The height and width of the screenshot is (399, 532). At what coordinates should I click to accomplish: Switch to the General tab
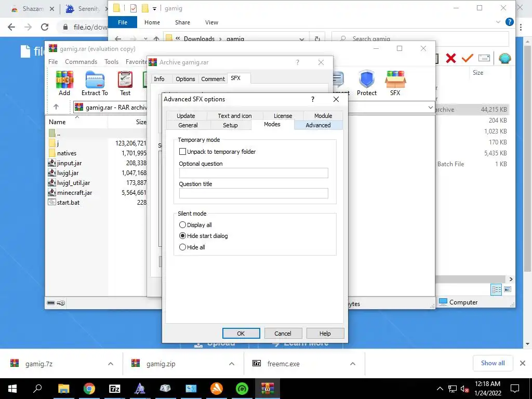point(188,125)
